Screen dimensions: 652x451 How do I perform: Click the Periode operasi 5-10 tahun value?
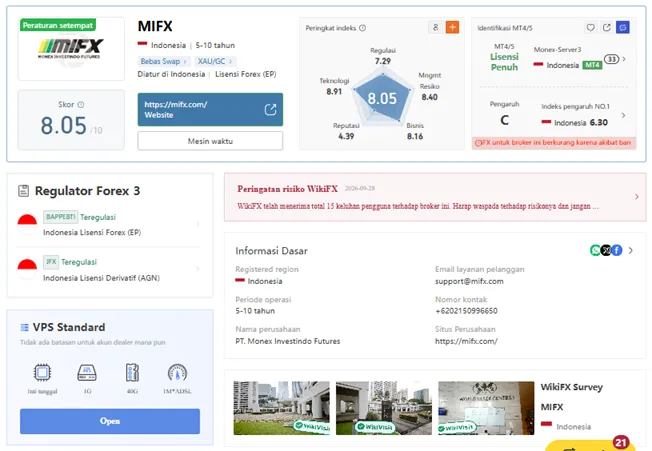tap(255, 311)
